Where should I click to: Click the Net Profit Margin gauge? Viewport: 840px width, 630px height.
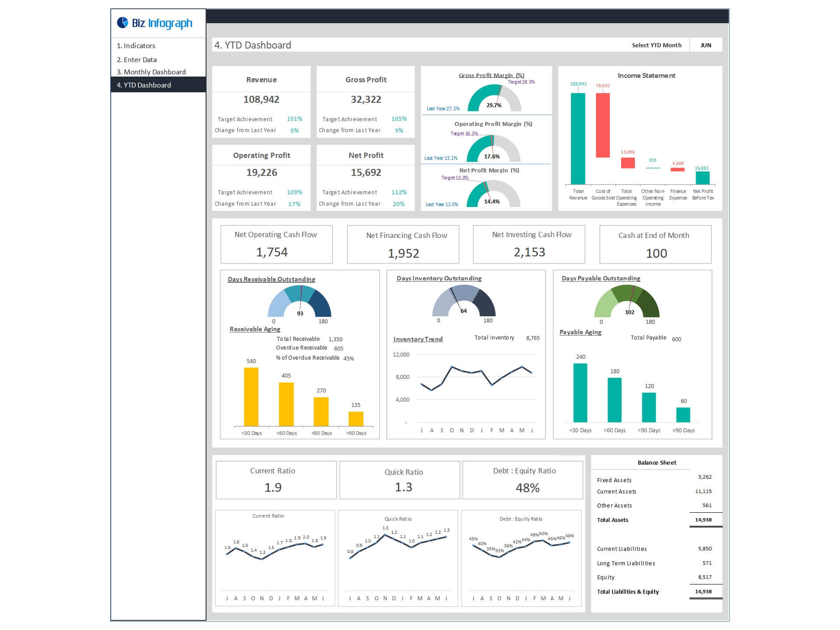point(493,195)
